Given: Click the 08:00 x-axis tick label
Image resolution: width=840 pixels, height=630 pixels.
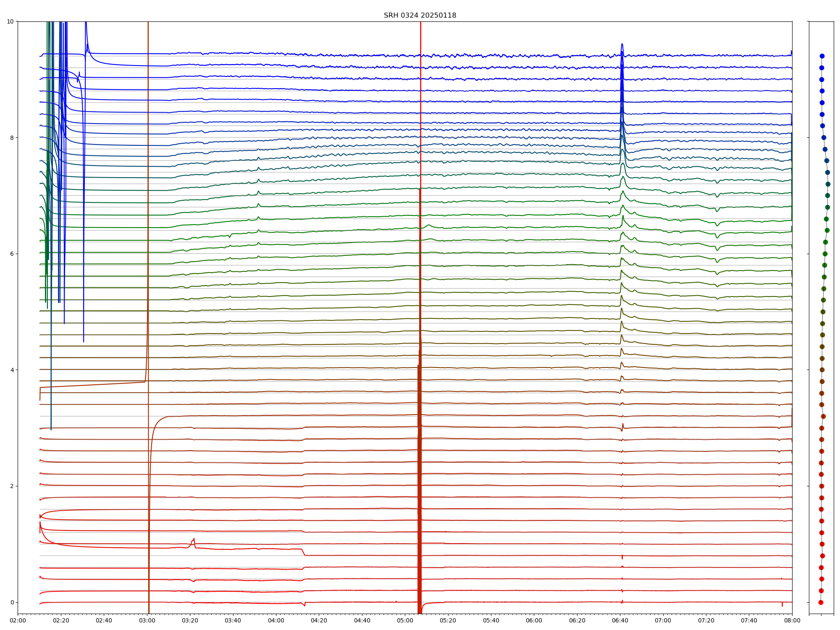Looking at the screenshot, I should (792, 620).
